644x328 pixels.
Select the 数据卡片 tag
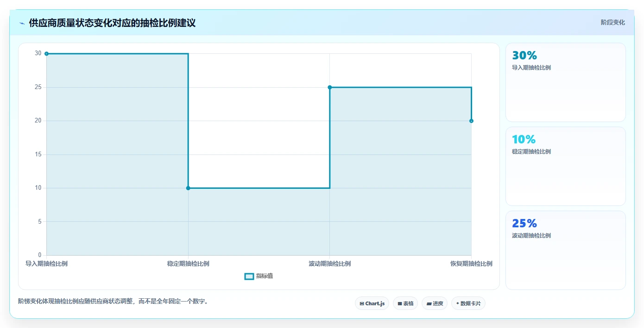tap(468, 303)
